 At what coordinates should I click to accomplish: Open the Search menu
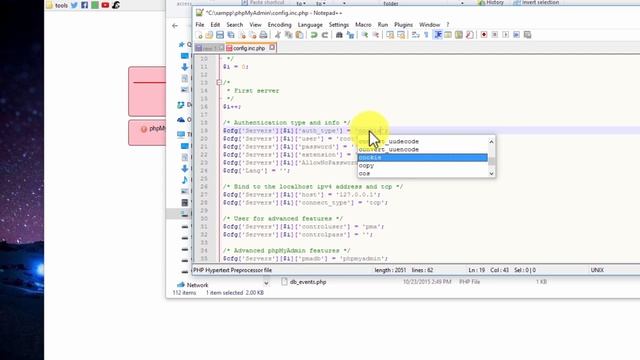[x=235, y=25]
